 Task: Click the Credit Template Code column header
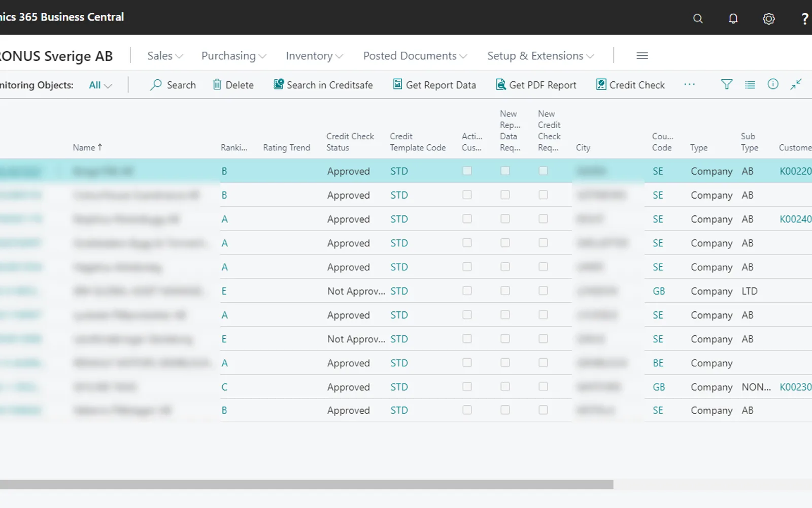(418, 142)
